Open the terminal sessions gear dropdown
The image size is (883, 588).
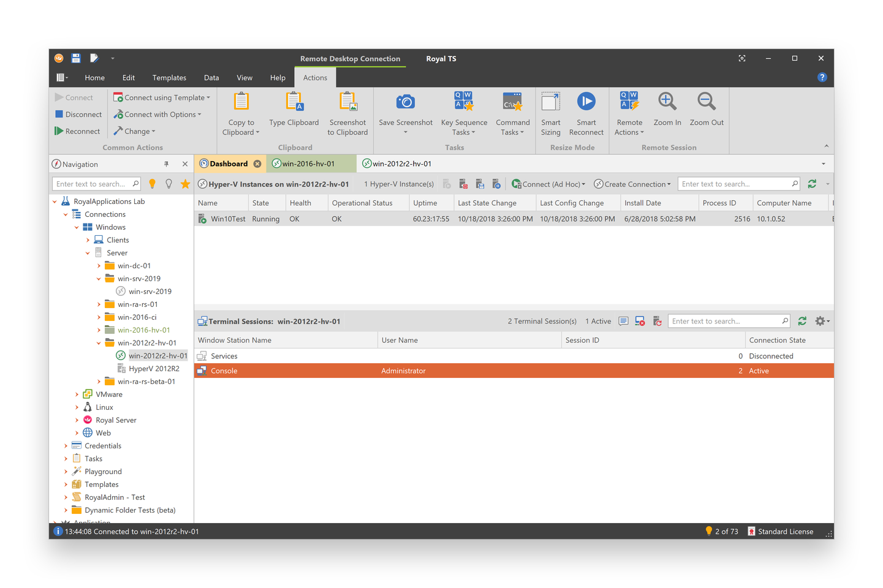coord(822,321)
